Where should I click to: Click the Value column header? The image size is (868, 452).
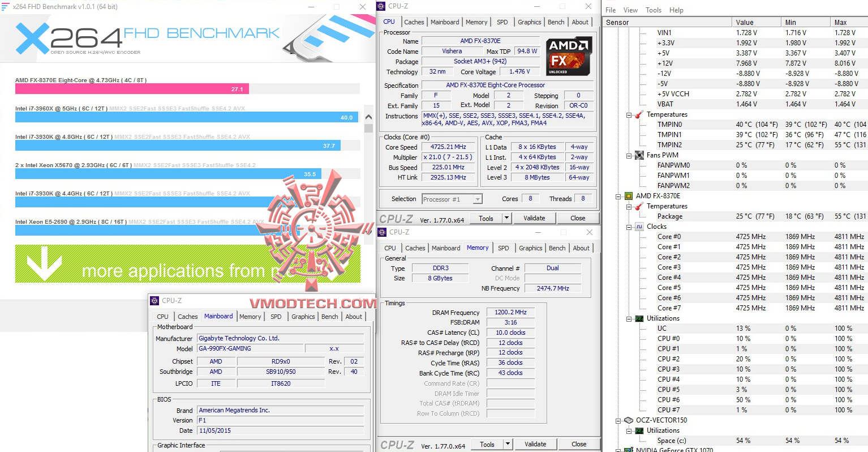[x=756, y=22]
